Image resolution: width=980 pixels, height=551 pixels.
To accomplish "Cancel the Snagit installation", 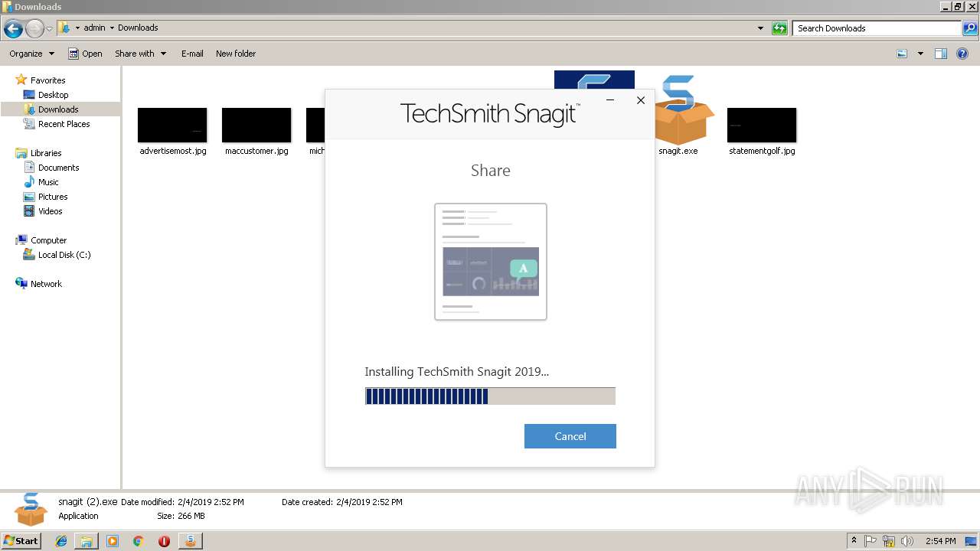I will coord(570,436).
